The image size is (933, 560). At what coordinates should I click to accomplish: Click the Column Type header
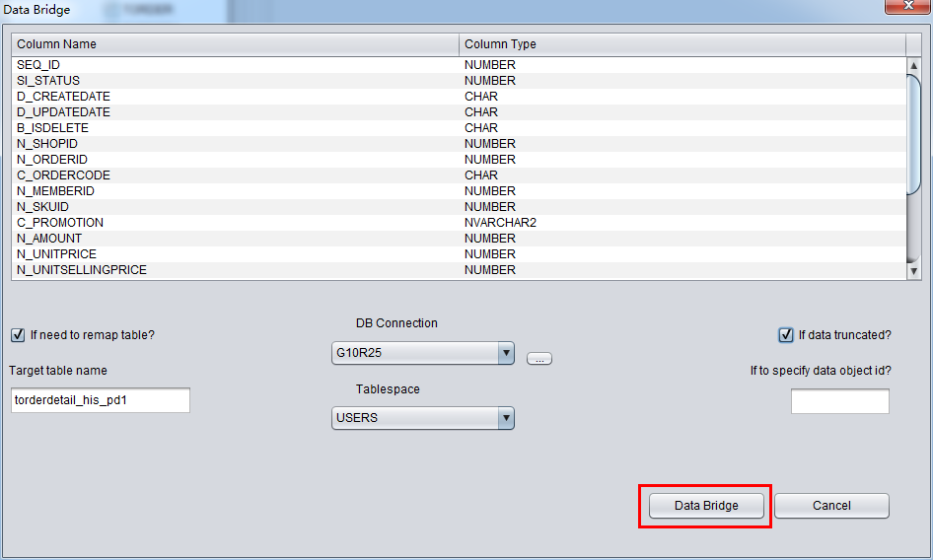[682, 44]
